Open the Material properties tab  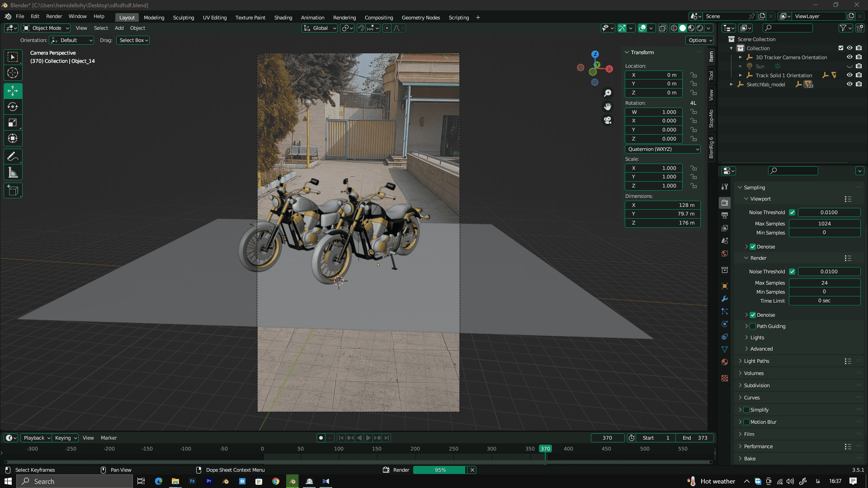[x=725, y=362]
